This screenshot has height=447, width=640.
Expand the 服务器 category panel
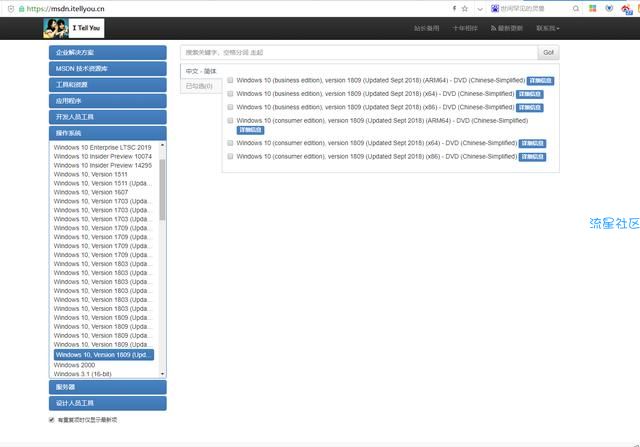108,387
